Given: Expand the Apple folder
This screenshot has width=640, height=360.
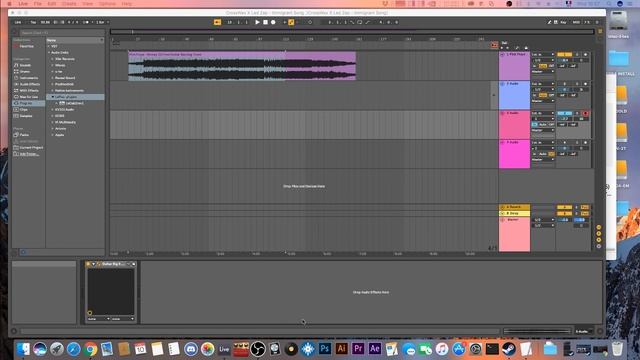Looking at the screenshot, I should click(x=53, y=135).
